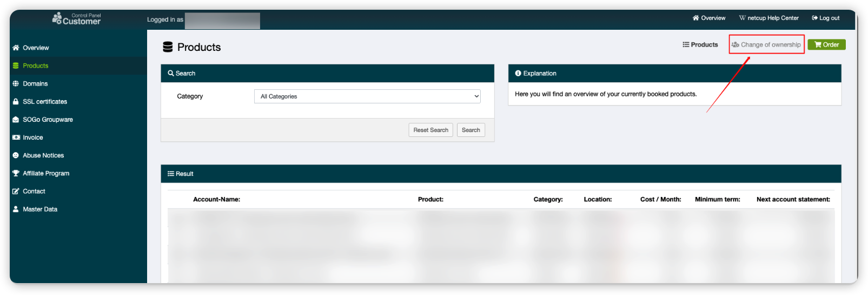Click the SOGo Groupware envelope icon
The image size is (868, 295).
coord(16,120)
